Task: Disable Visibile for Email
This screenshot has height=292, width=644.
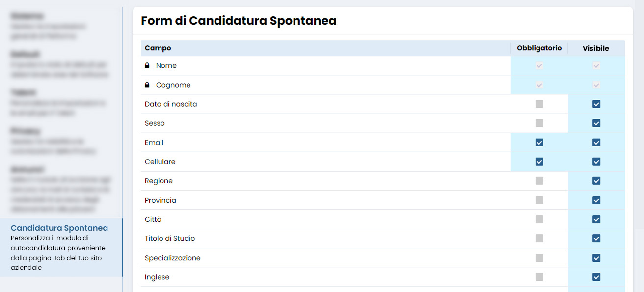Action: click(596, 142)
